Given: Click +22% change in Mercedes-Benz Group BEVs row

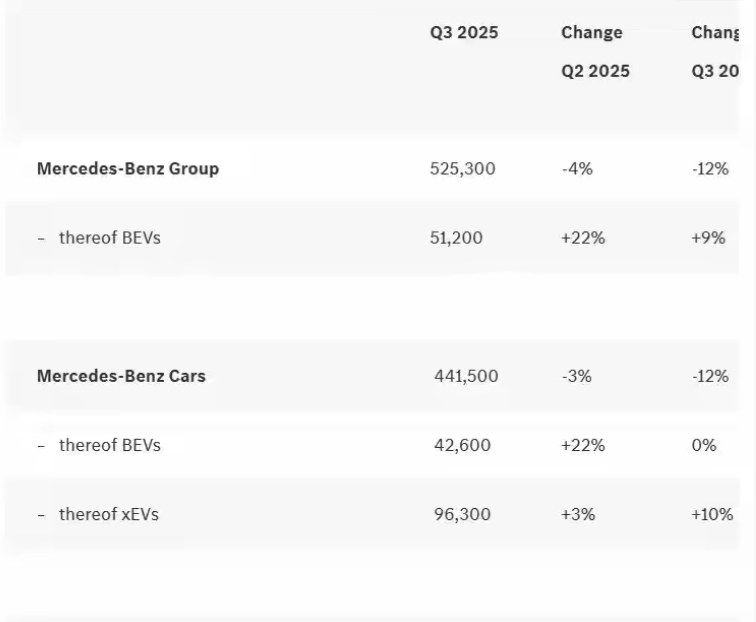Looking at the screenshot, I should coord(583,238).
